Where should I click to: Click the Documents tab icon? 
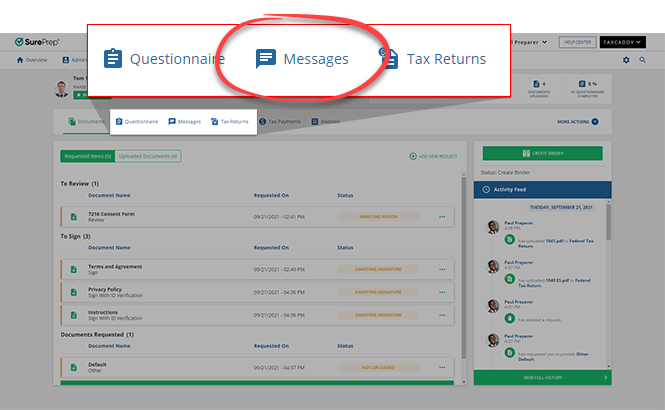pyautogui.click(x=72, y=121)
